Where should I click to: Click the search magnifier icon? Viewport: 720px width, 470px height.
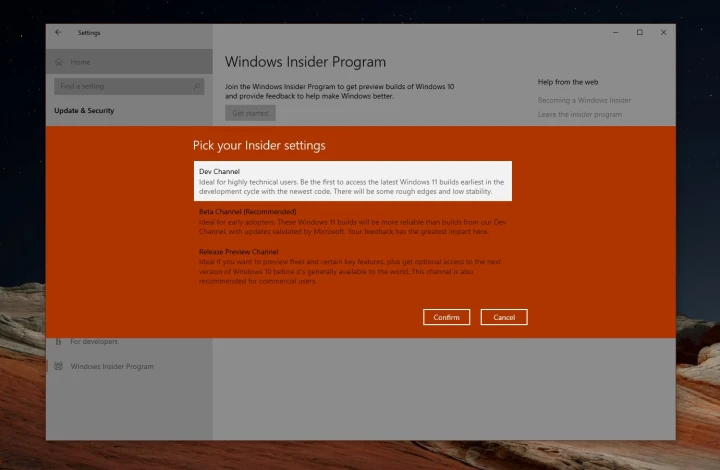point(197,87)
